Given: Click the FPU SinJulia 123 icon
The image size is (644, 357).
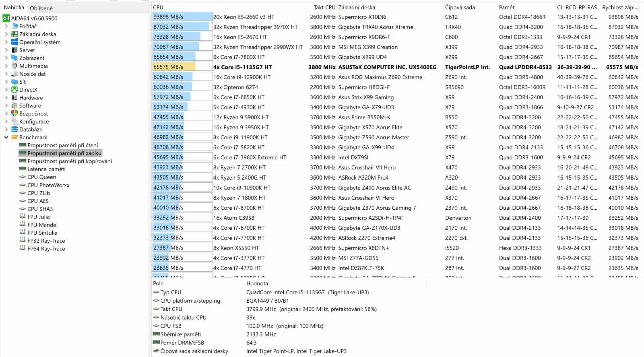Looking at the screenshot, I should coord(23,232).
